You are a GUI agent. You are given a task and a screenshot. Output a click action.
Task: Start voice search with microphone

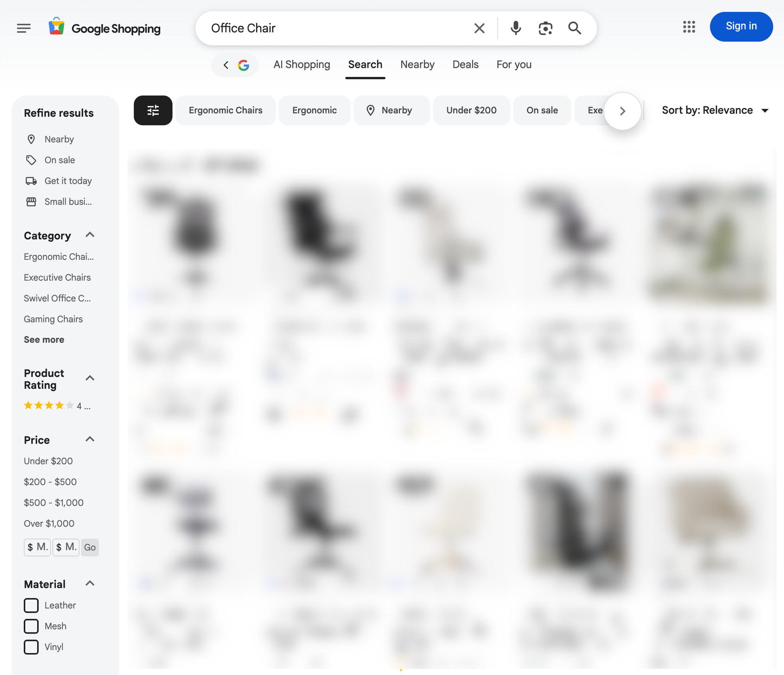(x=516, y=28)
